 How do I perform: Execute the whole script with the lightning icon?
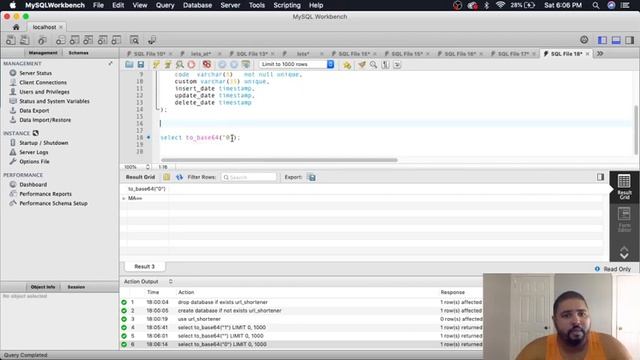tap(156, 64)
